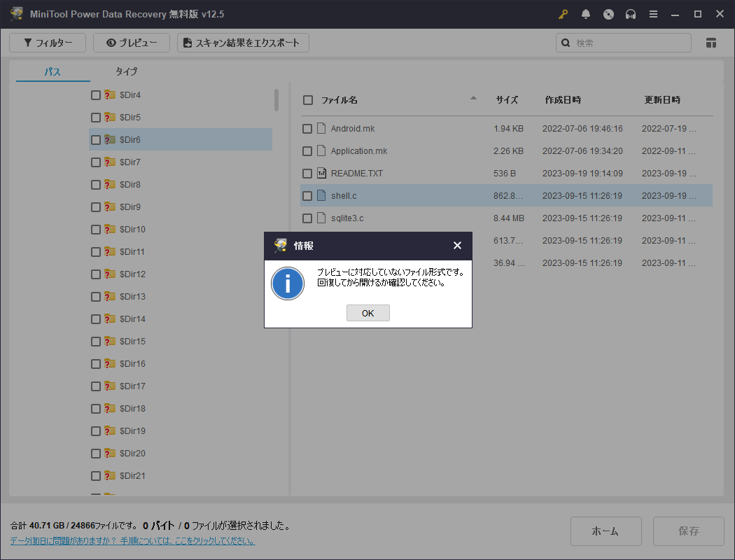Sort by 作成日時 column header
This screenshot has width=735, height=560.
tap(563, 100)
